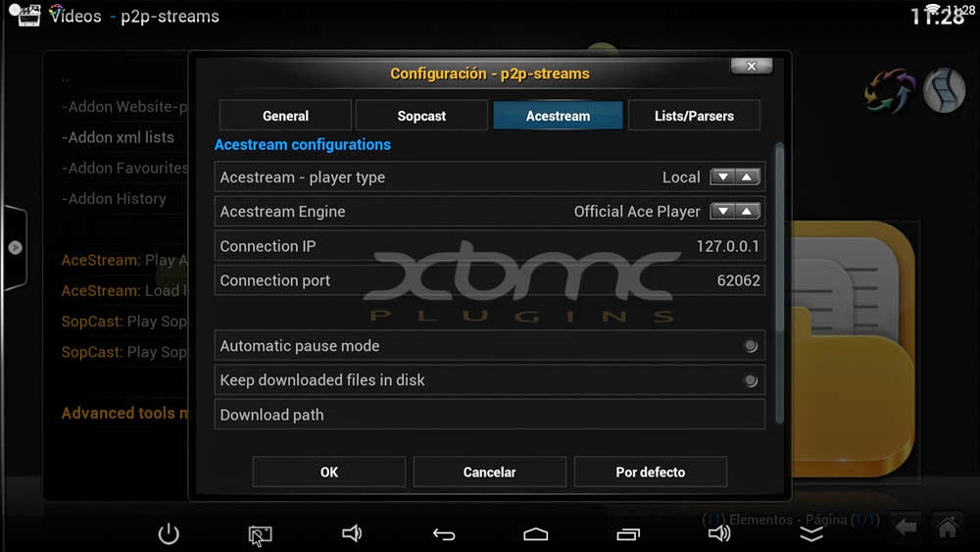Decrease Acestream player type with down arrow
The height and width of the screenshot is (552, 980).
tap(722, 176)
